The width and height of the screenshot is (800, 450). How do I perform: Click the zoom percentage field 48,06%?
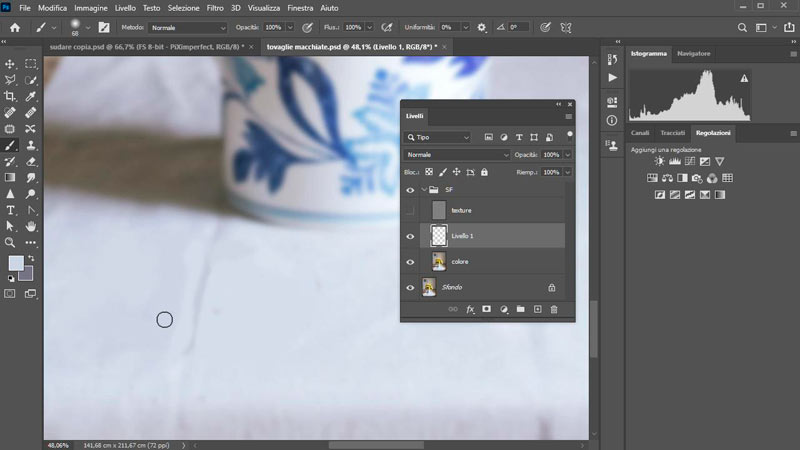pos(58,445)
